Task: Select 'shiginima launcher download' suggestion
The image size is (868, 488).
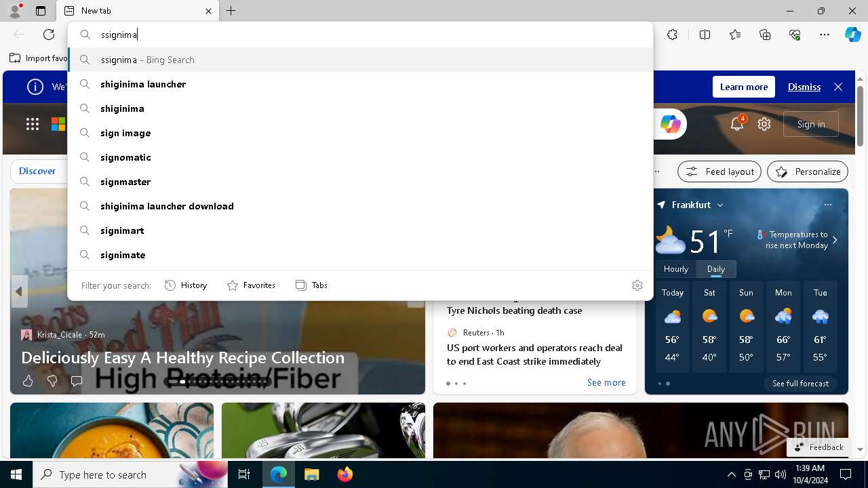Action: point(360,206)
